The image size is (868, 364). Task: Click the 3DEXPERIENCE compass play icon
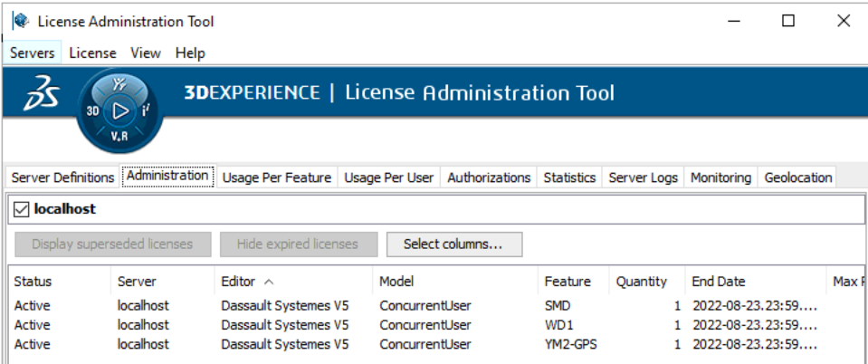click(120, 110)
